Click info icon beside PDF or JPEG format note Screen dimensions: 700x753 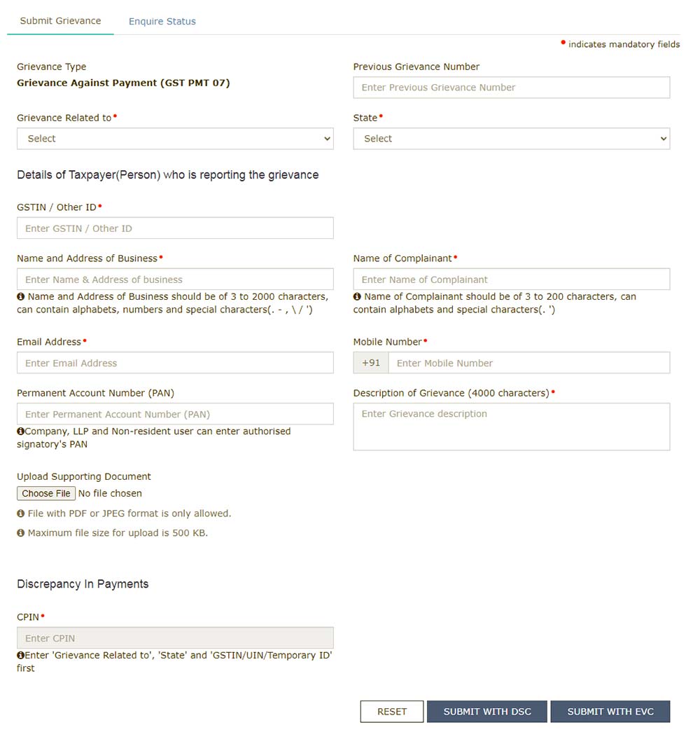[x=21, y=514]
